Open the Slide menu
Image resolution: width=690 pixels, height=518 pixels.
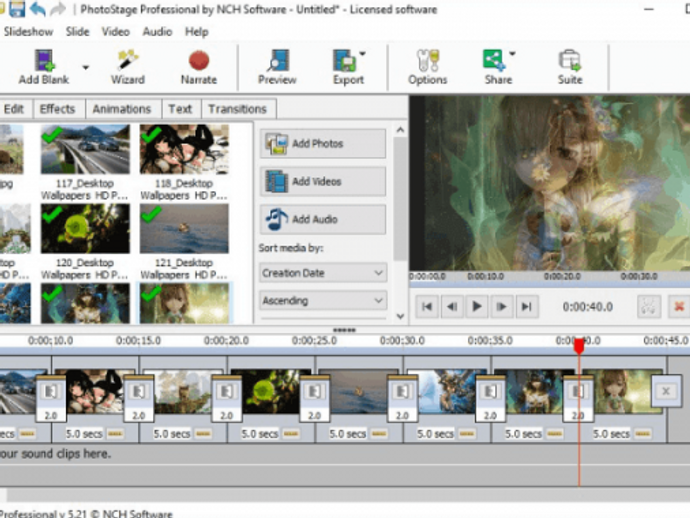tap(77, 32)
